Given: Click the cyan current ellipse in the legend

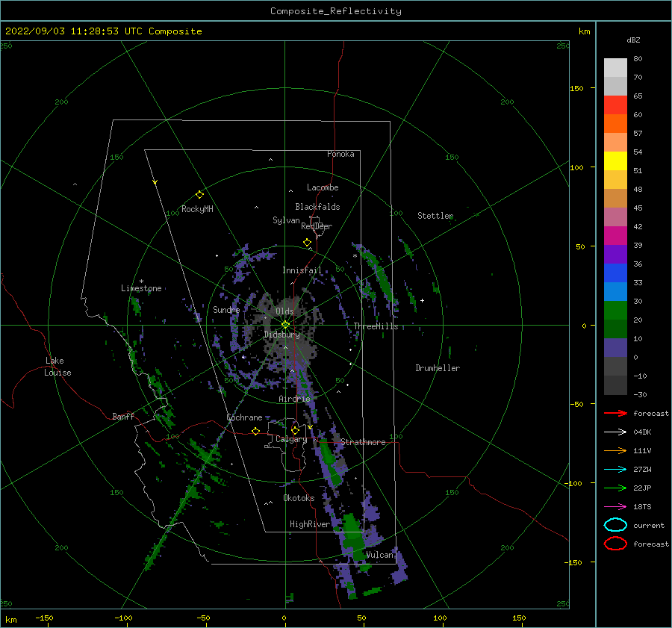Looking at the screenshot, I should point(615,525).
